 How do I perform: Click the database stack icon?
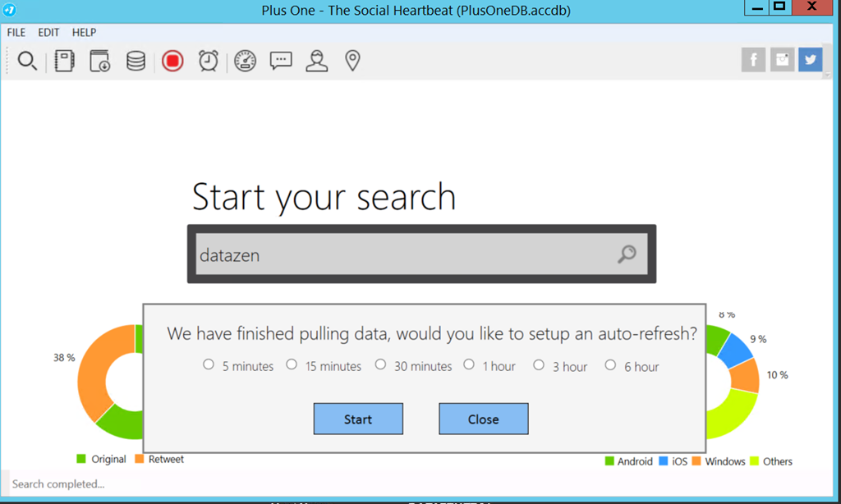tap(136, 62)
